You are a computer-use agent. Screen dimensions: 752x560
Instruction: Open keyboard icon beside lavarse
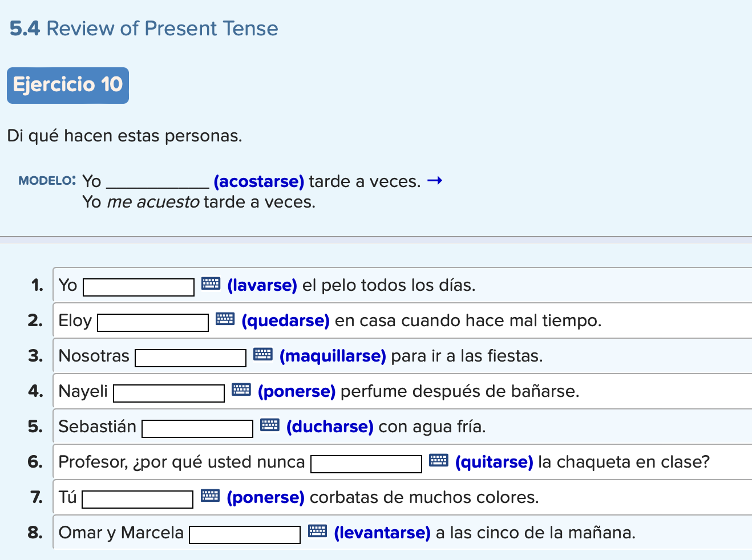click(x=211, y=283)
